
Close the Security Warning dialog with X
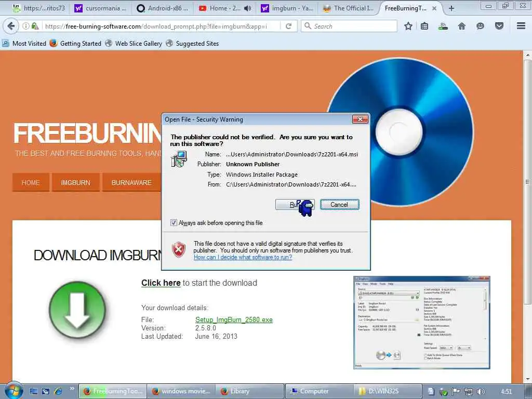360,119
